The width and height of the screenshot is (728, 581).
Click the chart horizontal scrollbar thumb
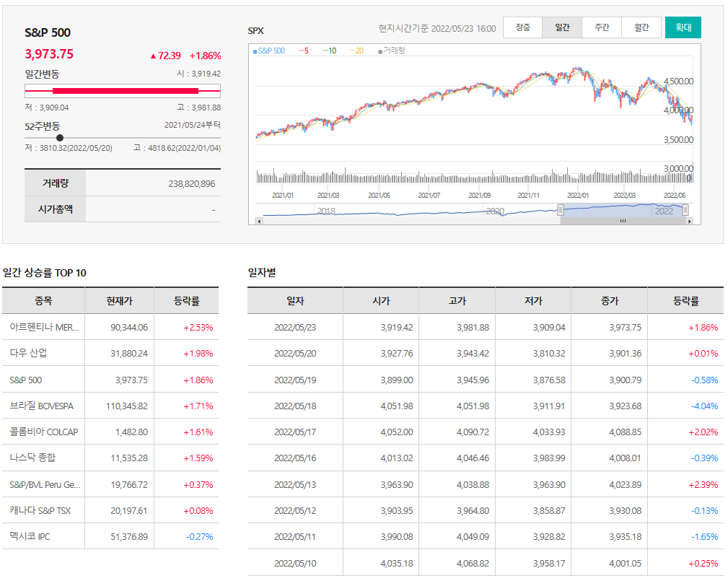(x=623, y=221)
